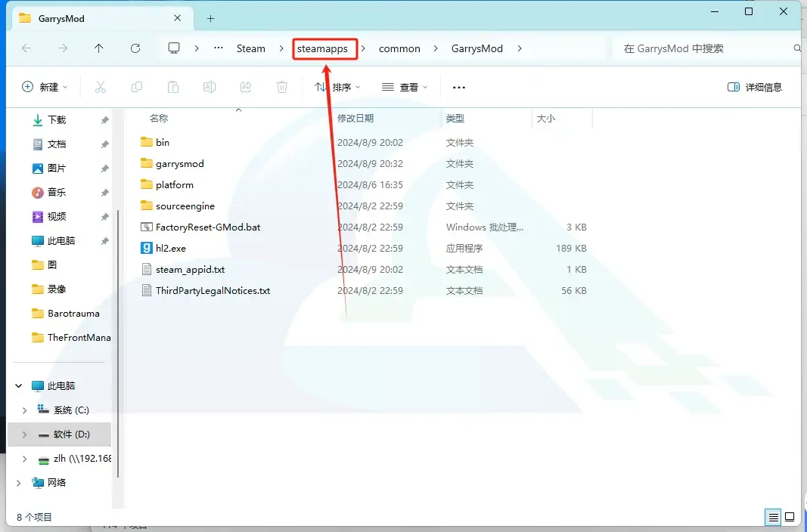Go up one folder level
Screen dimensions: 807x532
click(99, 48)
